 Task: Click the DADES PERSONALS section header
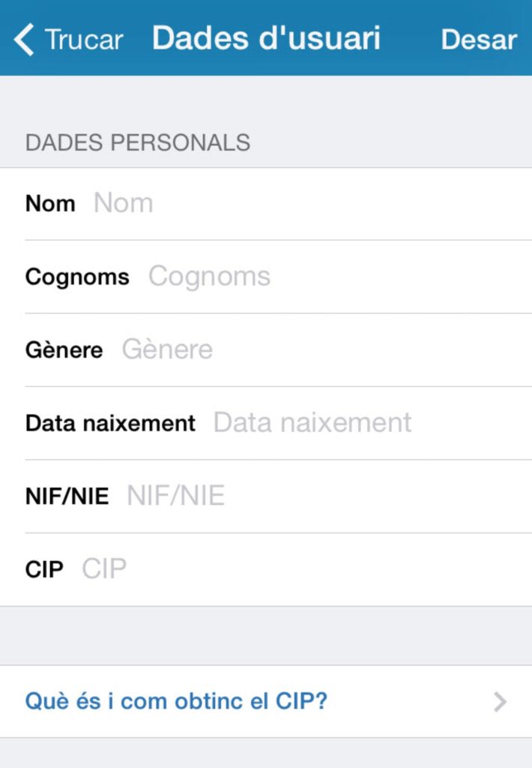pyautogui.click(x=138, y=142)
